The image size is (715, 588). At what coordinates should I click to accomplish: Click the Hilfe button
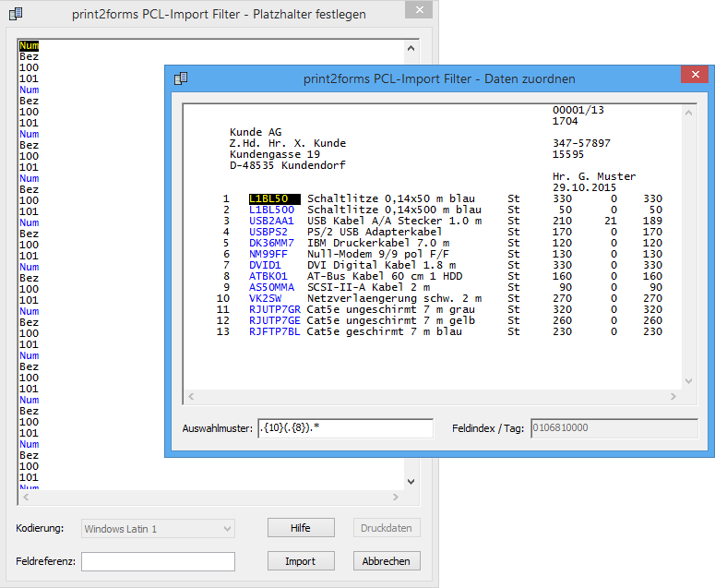pos(300,528)
